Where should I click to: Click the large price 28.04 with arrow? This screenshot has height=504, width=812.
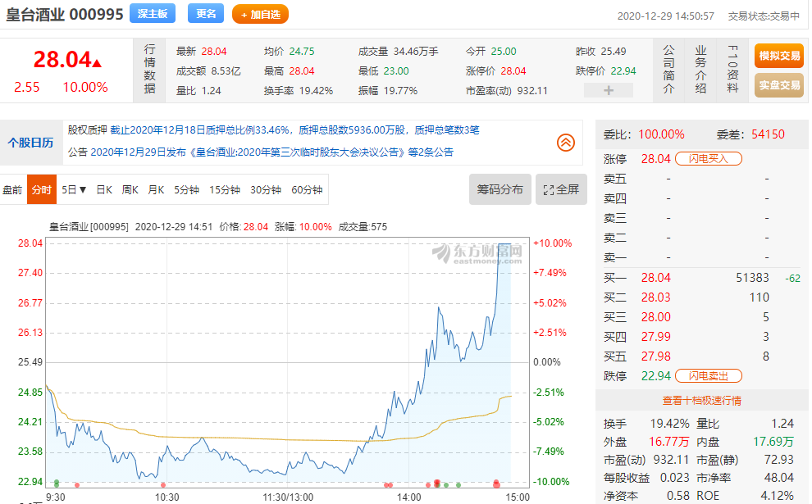click(x=67, y=60)
